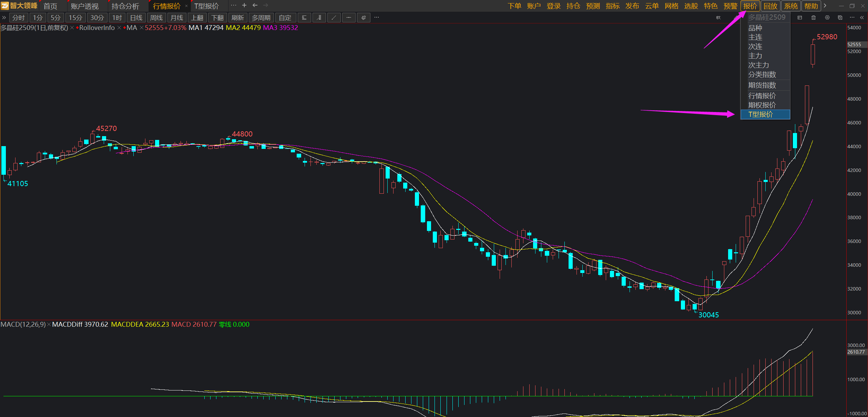Open the 下单 menu
The image size is (868, 417).
pos(514,6)
